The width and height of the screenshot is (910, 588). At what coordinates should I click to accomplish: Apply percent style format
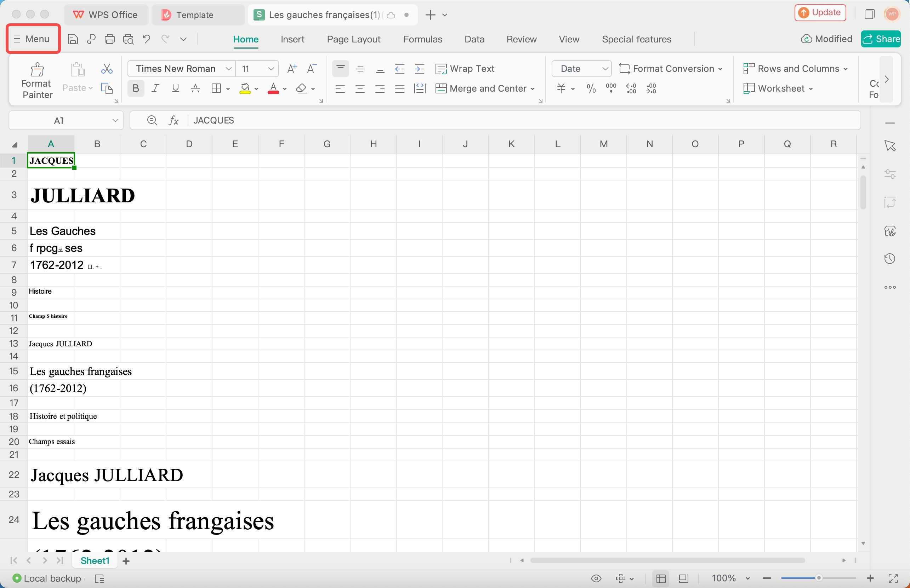pyautogui.click(x=591, y=89)
